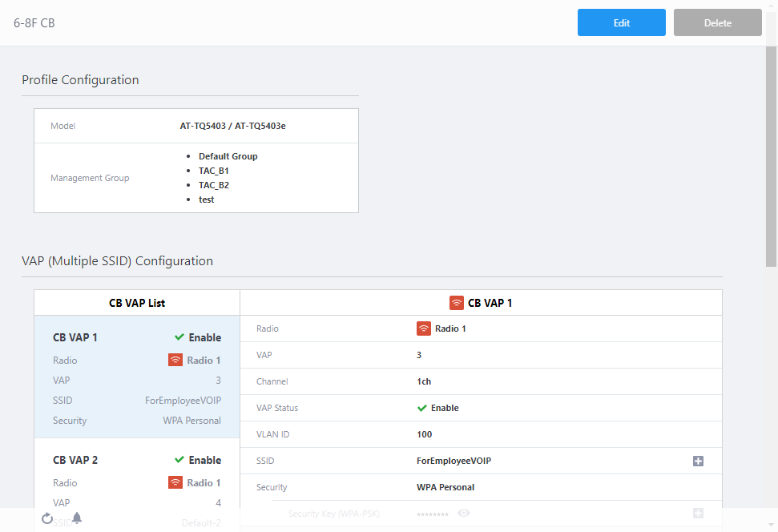Click the green Enable checkmark for CB VAP 1

point(179,337)
